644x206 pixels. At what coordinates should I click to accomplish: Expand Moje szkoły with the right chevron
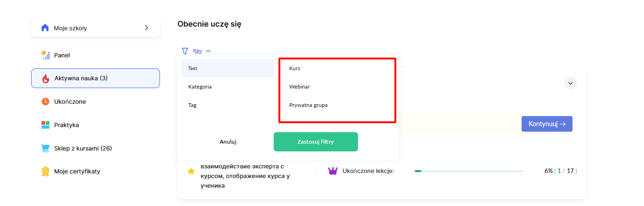pyautogui.click(x=147, y=28)
